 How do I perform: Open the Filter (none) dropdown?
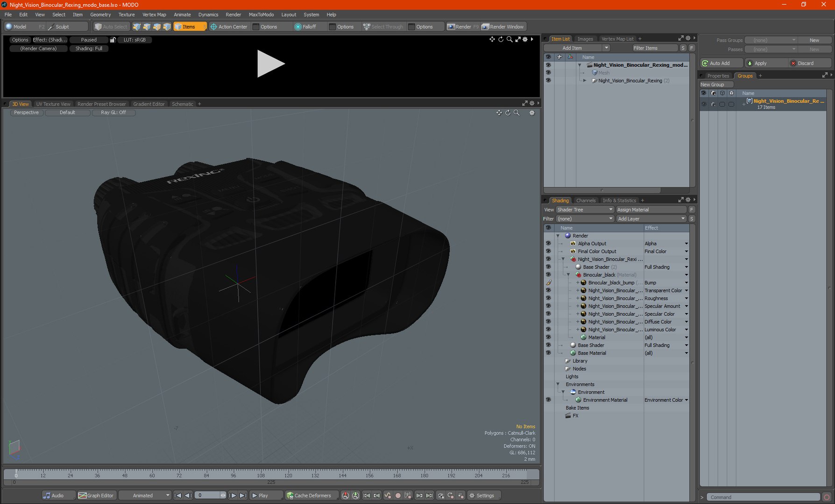click(585, 219)
